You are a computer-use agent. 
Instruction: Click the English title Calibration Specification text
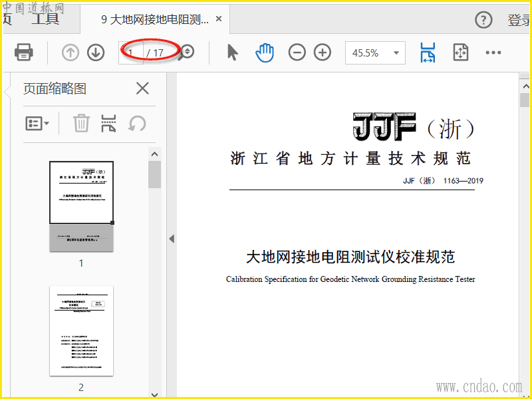point(350,279)
